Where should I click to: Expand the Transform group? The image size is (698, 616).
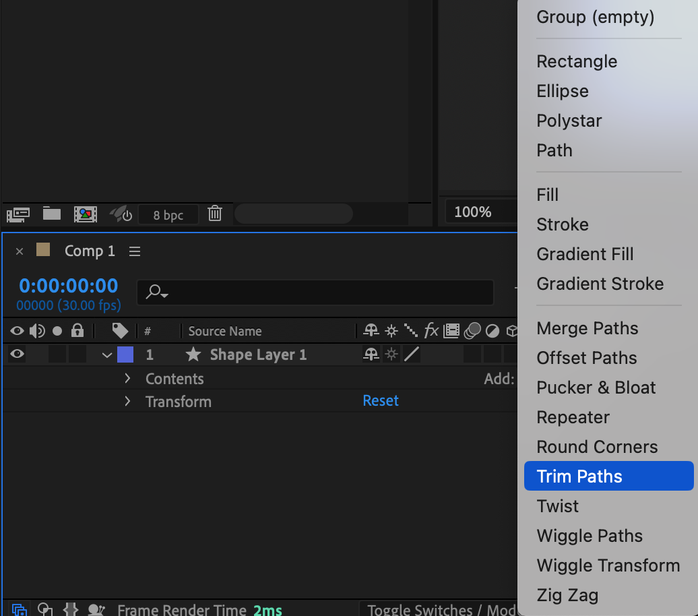[127, 402]
